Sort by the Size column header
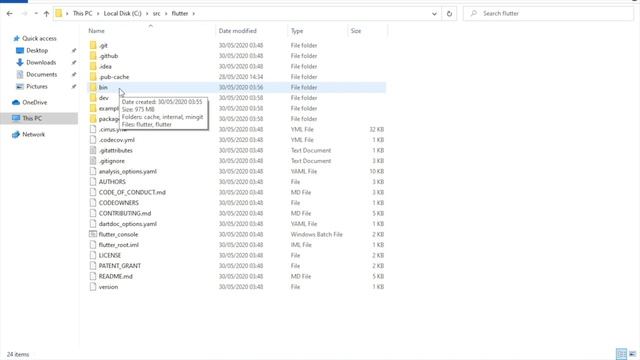This screenshot has height=360, width=640. 356,31
